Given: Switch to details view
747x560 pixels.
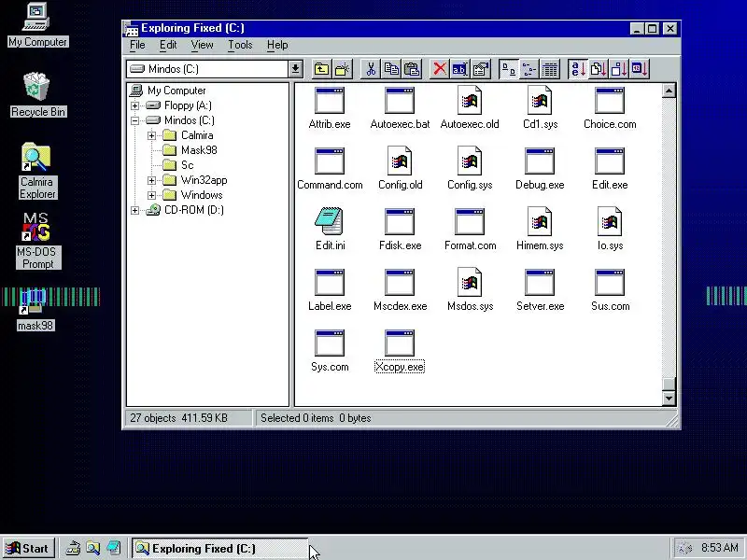Looking at the screenshot, I should tap(549, 69).
